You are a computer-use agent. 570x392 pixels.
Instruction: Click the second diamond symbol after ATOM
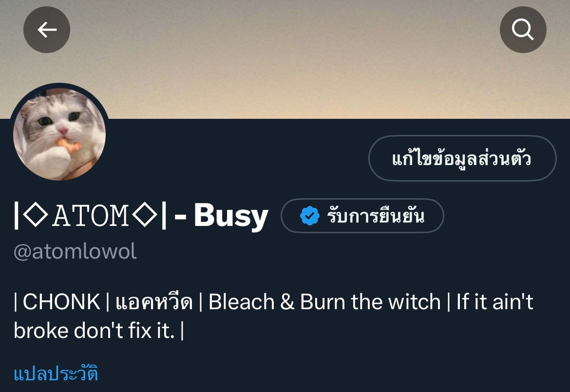pyautogui.click(x=145, y=215)
